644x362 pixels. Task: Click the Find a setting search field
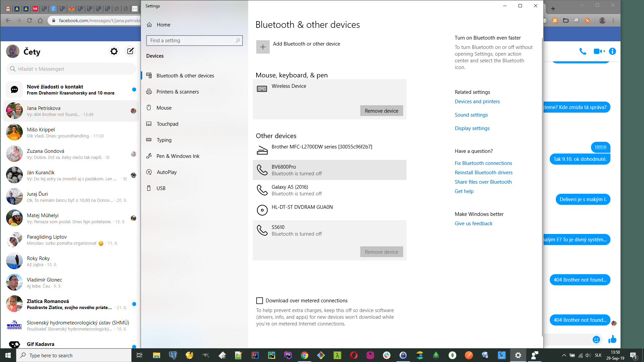pos(195,41)
